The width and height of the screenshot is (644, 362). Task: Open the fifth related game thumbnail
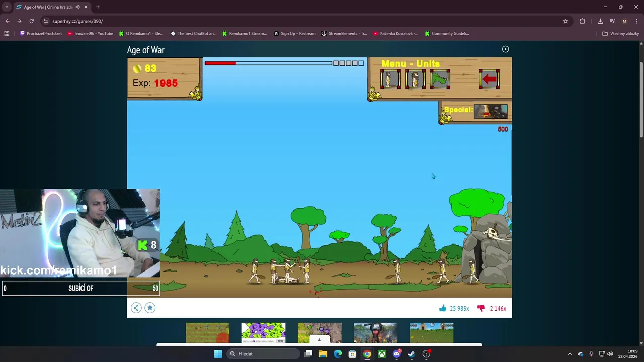432,333
